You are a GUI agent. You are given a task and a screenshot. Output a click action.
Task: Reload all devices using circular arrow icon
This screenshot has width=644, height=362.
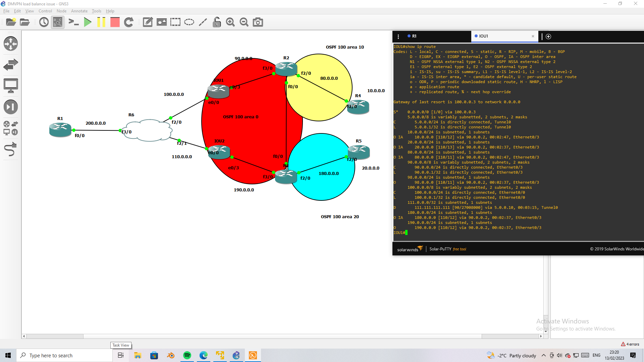coord(129,22)
